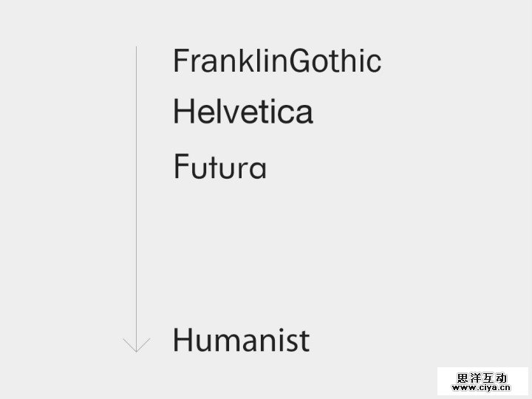Screen dimensions: 532x399
Task: Click the 思洋互动 watermark logo text
Action: 482,377
